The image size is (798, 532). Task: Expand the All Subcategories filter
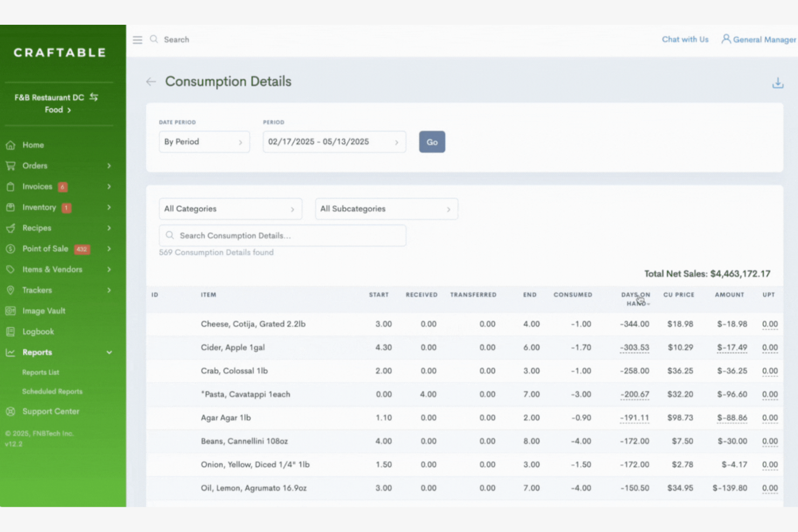click(x=386, y=209)
